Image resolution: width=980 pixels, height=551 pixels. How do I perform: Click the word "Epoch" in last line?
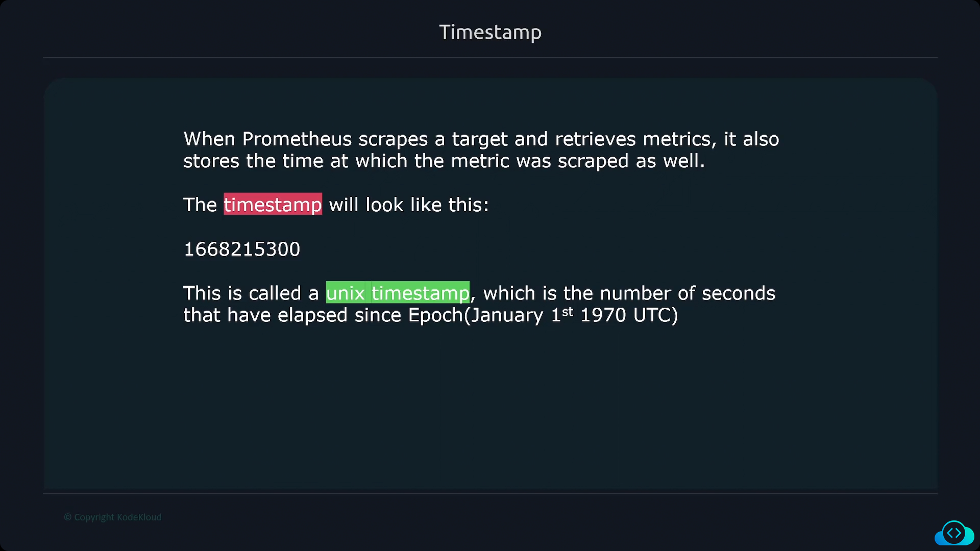pyautogui.click(x=435, y=315)
